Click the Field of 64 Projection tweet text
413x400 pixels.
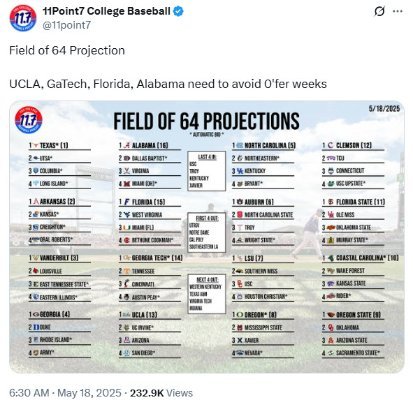67,50
